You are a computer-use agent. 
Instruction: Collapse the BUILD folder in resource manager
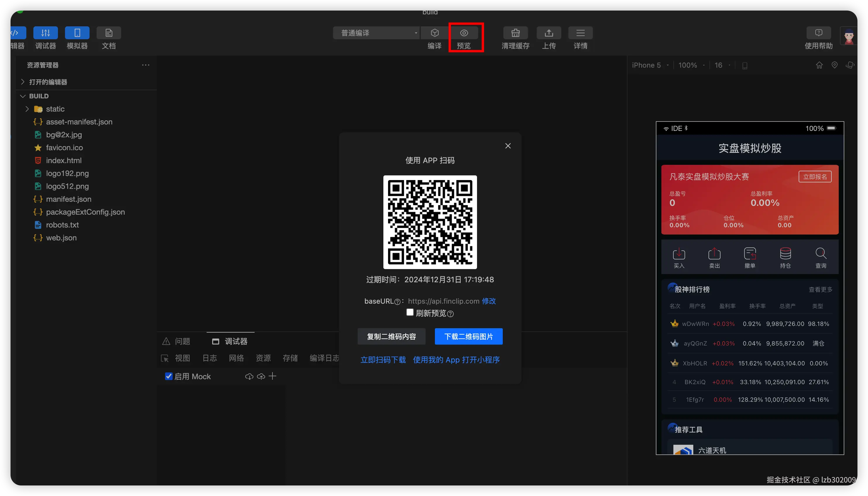pyautogui.click(x=23, y=96)
